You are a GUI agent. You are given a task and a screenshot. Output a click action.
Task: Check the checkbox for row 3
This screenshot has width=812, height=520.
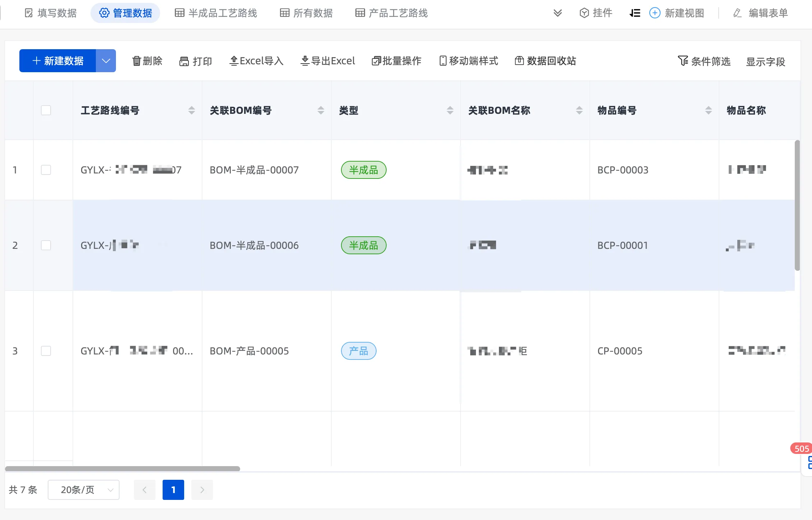46,351
